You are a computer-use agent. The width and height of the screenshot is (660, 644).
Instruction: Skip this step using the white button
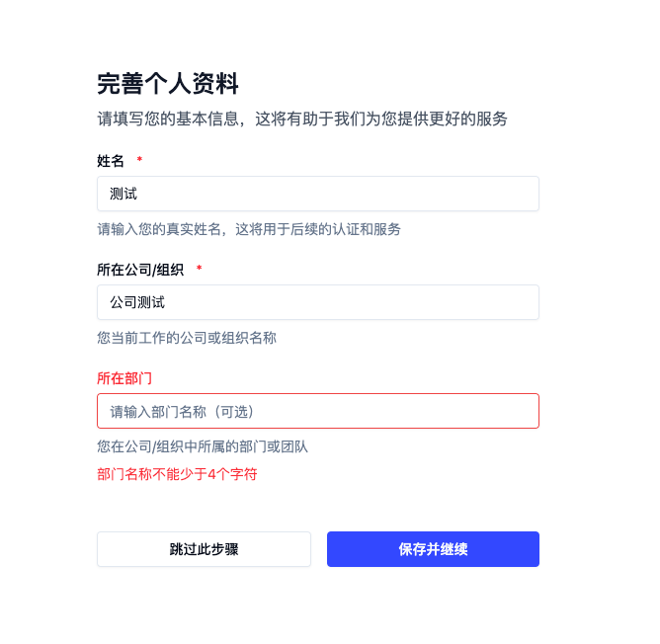pos(204,549)
